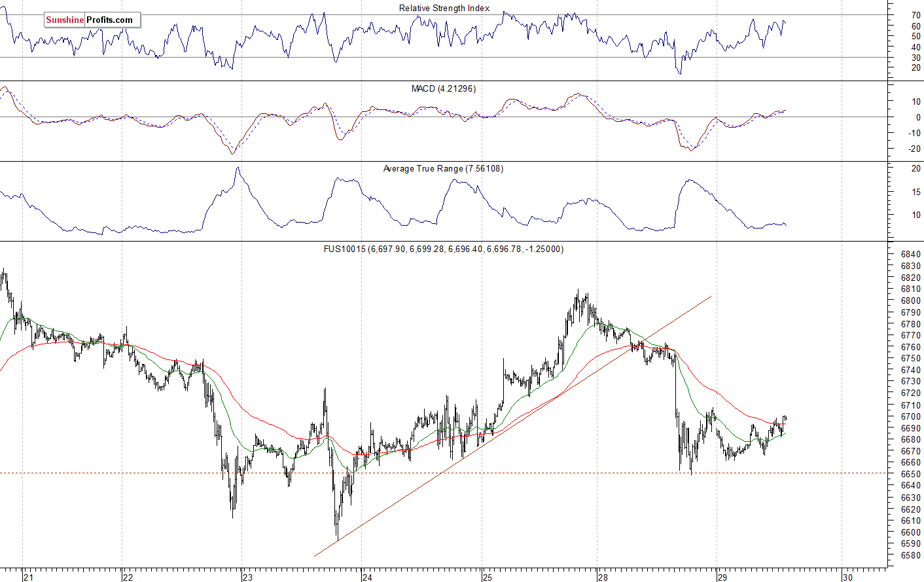Click date label 23 on time axis
Screen dimensions: 924x582
pyautogui.click(x=247, y=577)
